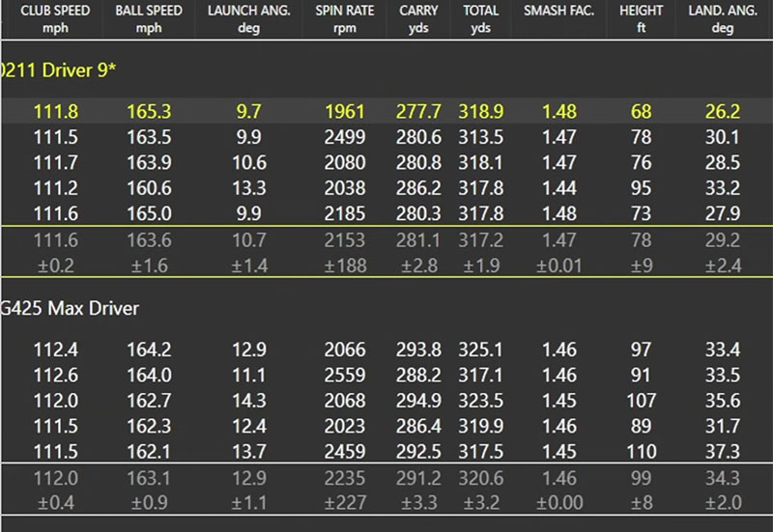Select smash factor value 1.44
The height and width of the screenshot is (532, 773).
pyautogui.click(x=559, y=188)
